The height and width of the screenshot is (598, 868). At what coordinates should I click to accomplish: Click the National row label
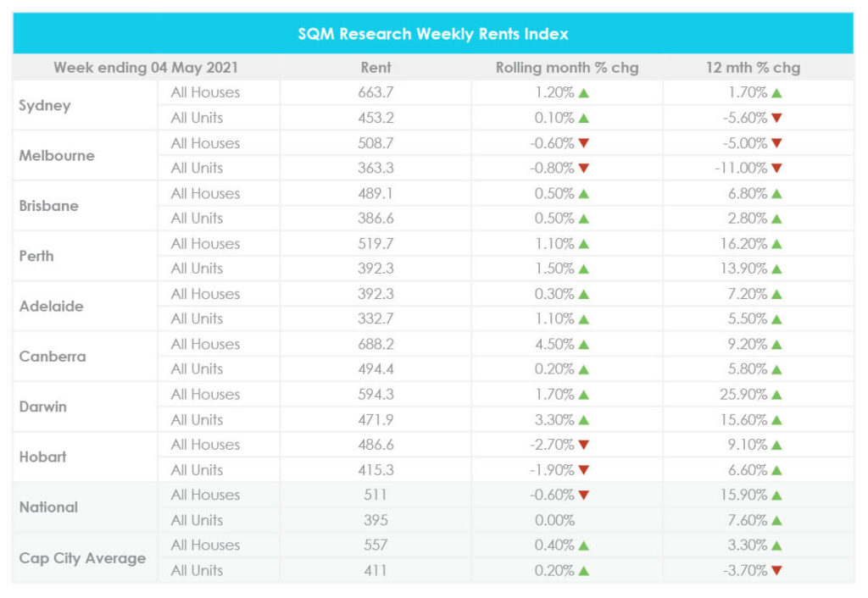48,507
